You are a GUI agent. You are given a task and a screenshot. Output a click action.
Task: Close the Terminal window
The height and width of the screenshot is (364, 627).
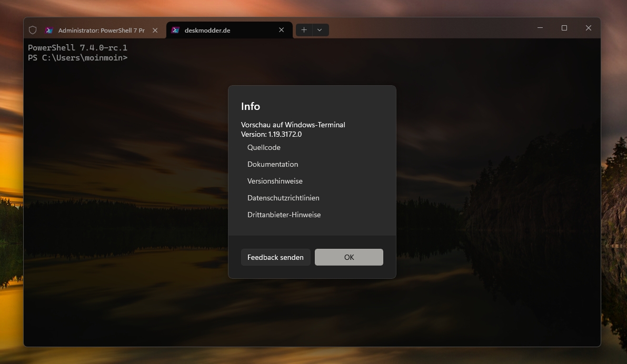pyautogui.click(x=588, y=28)
